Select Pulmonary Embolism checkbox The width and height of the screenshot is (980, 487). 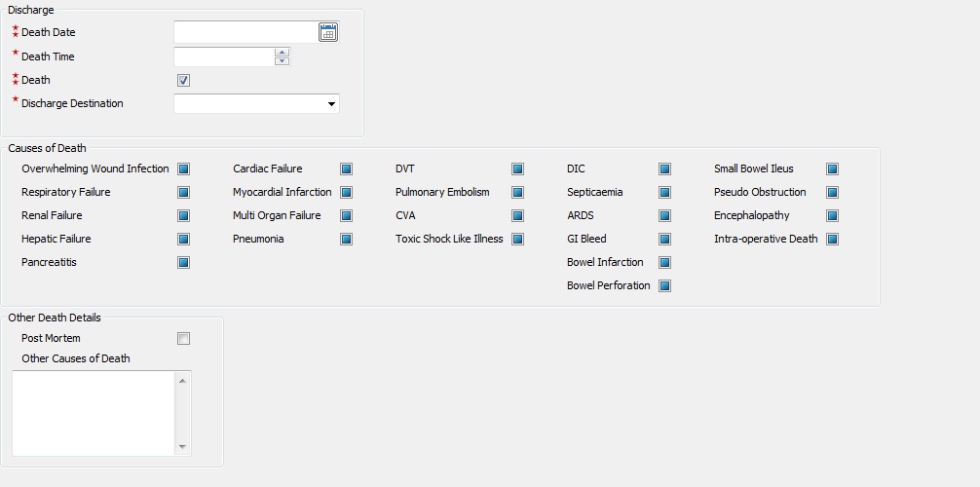pyautogui.click(x=517, y=192)
